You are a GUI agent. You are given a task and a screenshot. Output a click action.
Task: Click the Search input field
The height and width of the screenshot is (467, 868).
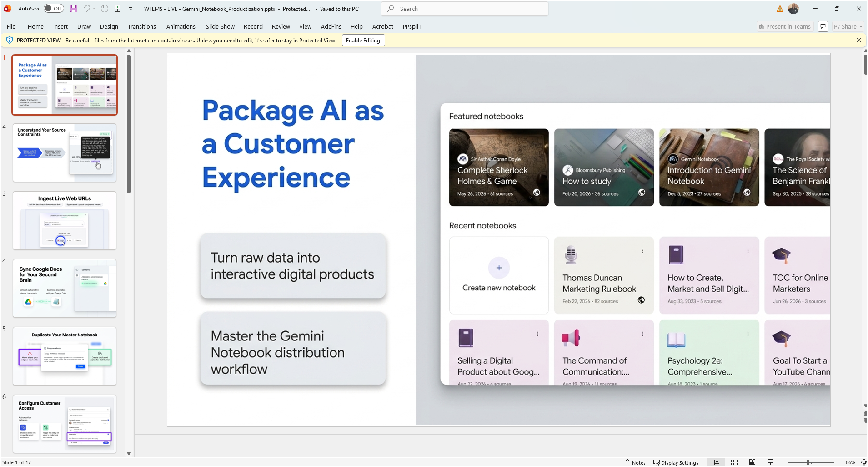[x=465, y=9]
